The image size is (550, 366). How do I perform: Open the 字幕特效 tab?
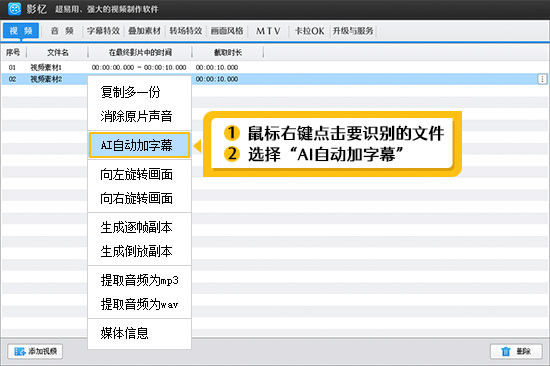point(103,31)
